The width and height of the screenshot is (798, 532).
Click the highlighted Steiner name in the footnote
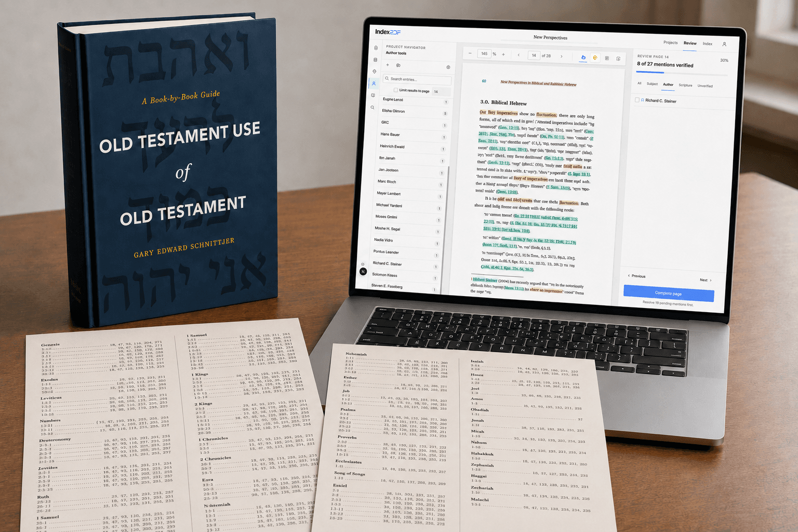[485, 280]
